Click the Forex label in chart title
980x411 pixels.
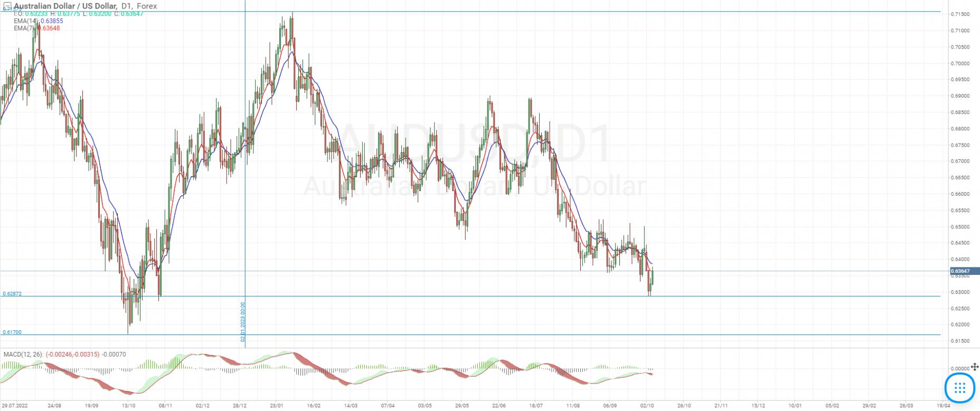(x=147, y=6)
